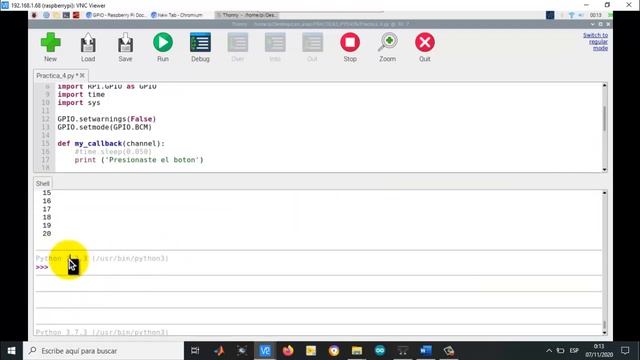Open the Raspberry Pi terminal icon
This screenshot has height=360, width=640.
click(x=66, y=15)
